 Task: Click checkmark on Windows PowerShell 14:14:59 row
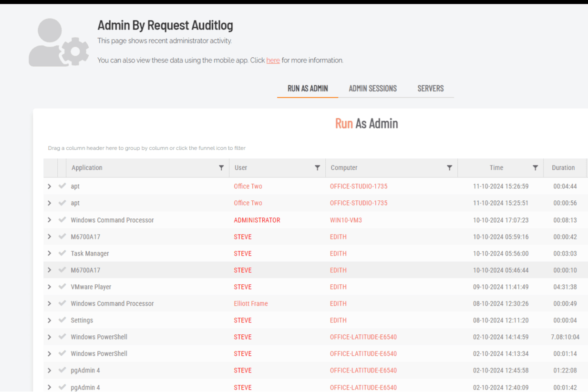point(62,337)
